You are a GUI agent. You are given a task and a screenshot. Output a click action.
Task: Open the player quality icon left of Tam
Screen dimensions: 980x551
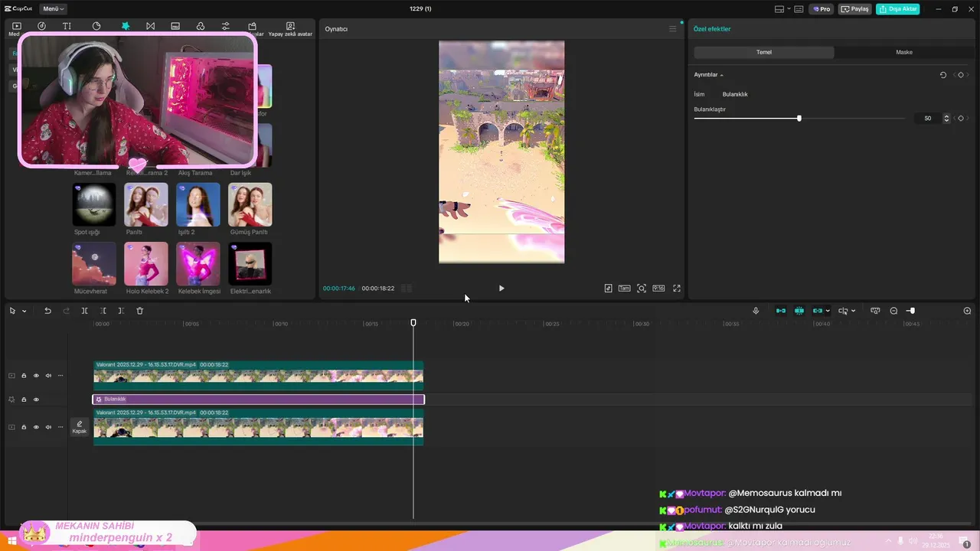point(608,289)
